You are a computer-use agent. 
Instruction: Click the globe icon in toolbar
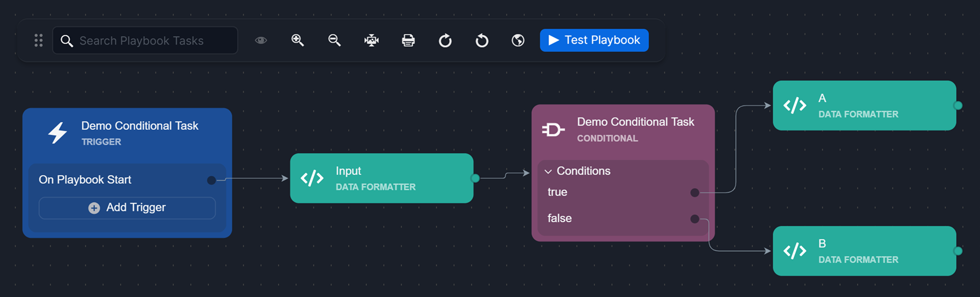point(518,40)
